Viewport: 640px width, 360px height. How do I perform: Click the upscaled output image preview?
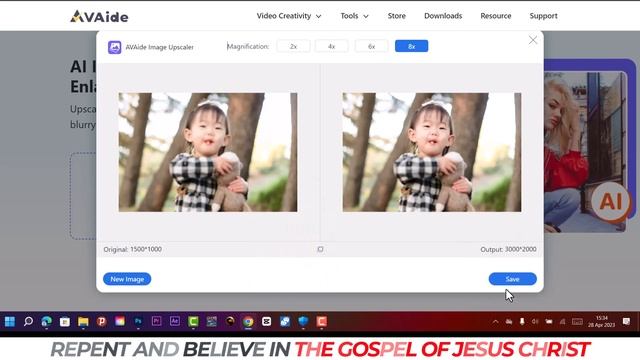coord(431,152)
